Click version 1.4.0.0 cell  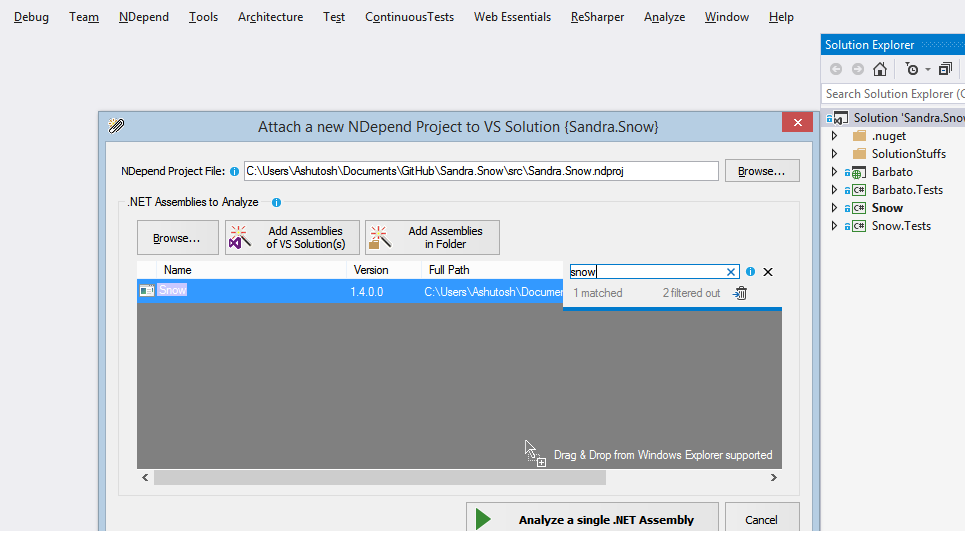point(367,292)
